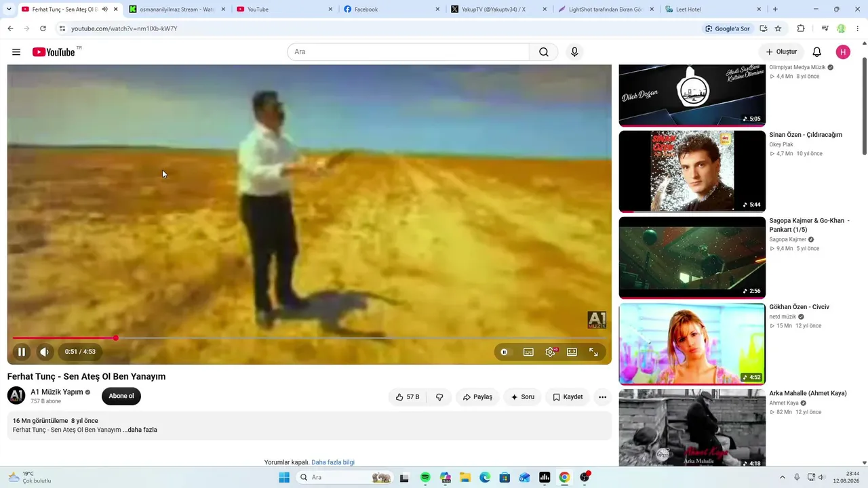This screenshot has height=488, width=868.
Task: Toggle subtitles in the video player
Action: [528, 352]
